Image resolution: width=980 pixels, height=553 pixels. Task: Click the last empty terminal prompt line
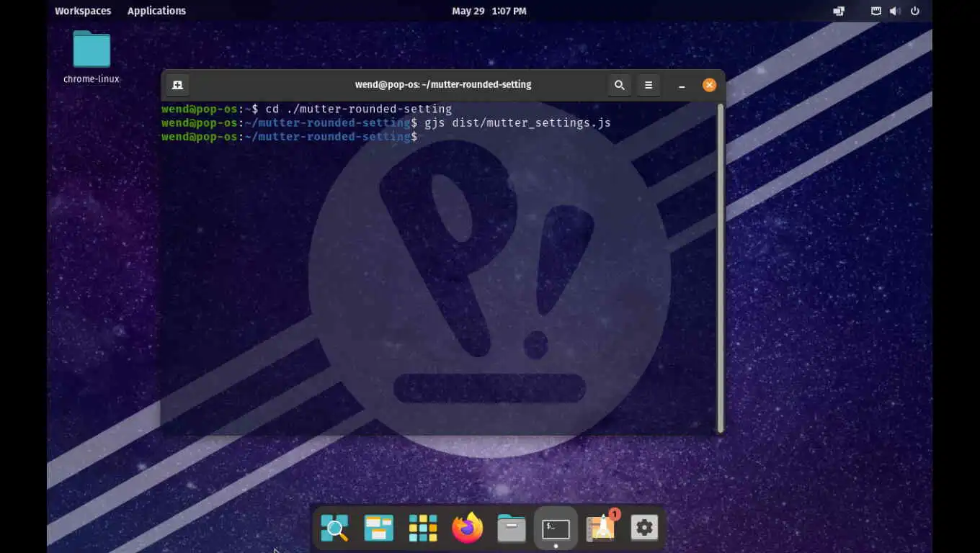[x=290, y=137]
